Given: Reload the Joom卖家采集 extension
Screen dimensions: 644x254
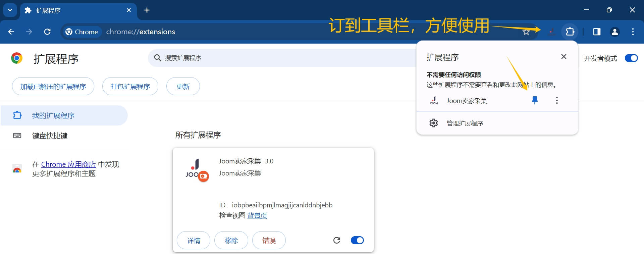Looking at the screenshot, I should point(337,240).
